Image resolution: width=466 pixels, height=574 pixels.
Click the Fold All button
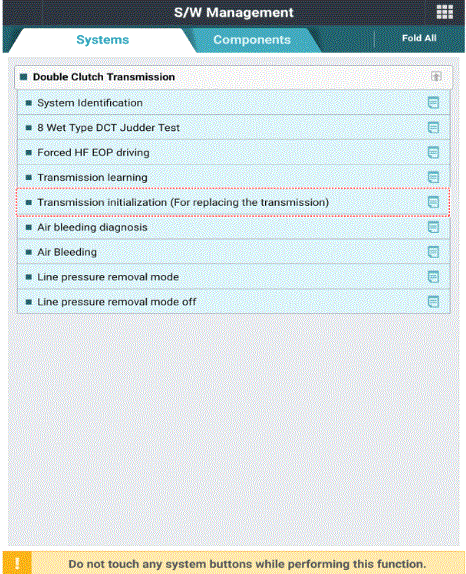419,38
